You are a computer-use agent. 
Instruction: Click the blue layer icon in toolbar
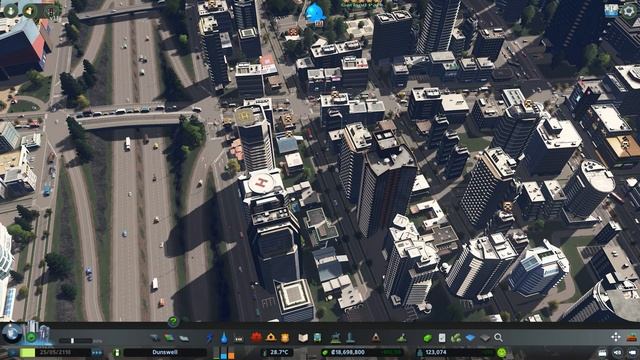click(x=470, y=338)
